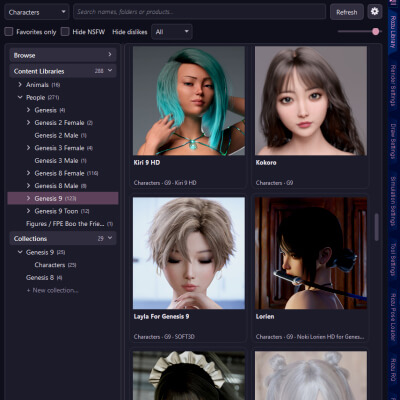Click + New collection... link
The image size is (400, 400).
(x=53, y=290)
